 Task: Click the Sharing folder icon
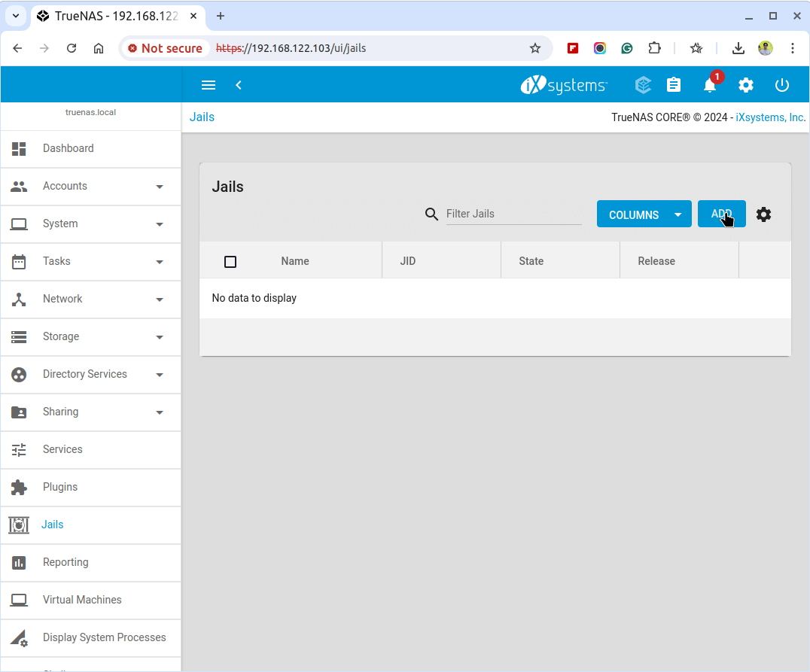tap(19, 412)
